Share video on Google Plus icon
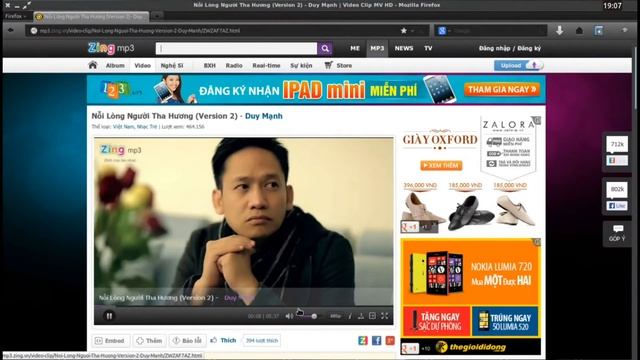 point(390,340)
